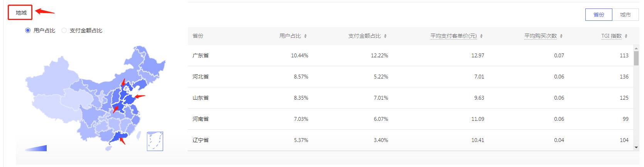Click the 广东省 table row
Image resolution: width=644 pixels, height=167 pixels.
tap(411, 55)
